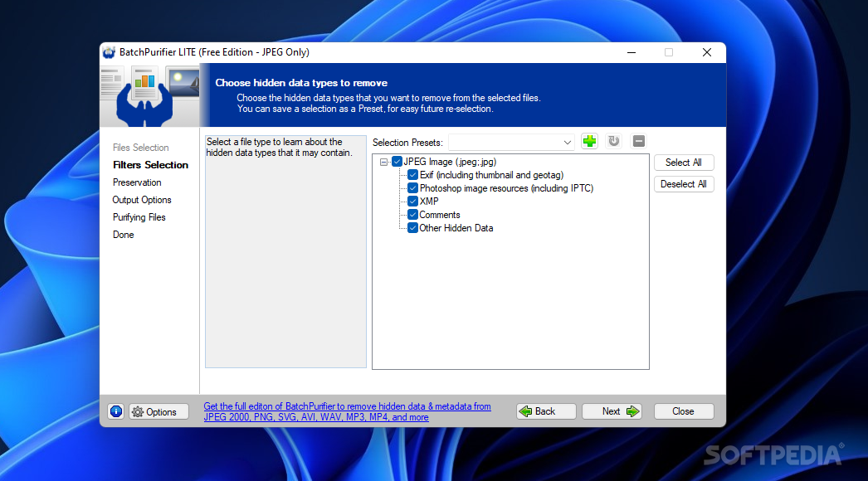This screenshot has height=481, width=868.
Task: Toggle the Comments checkbox
Action: [413, 214]
